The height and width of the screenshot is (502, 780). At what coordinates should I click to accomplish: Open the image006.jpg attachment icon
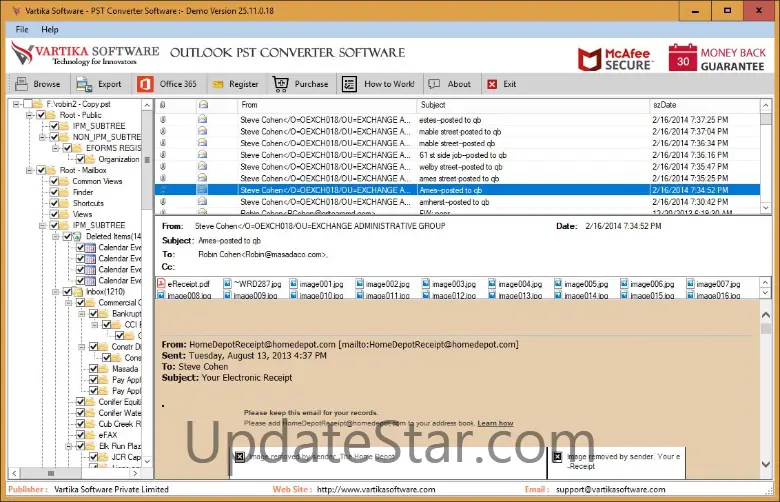pos(624,284)
